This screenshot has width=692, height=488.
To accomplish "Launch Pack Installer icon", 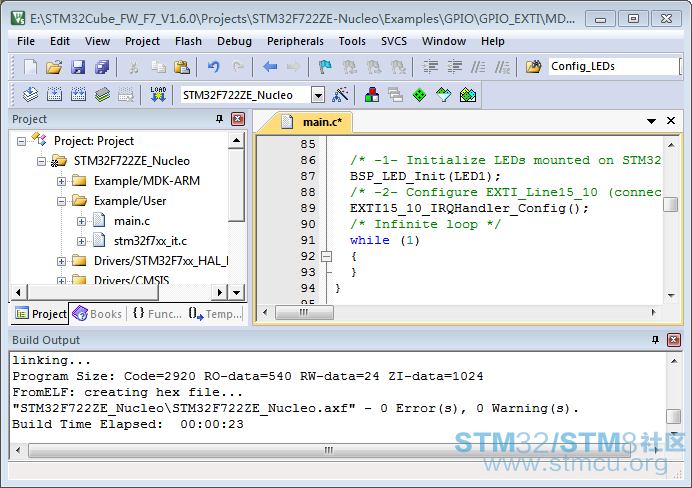I will click(x=468, y=95).
